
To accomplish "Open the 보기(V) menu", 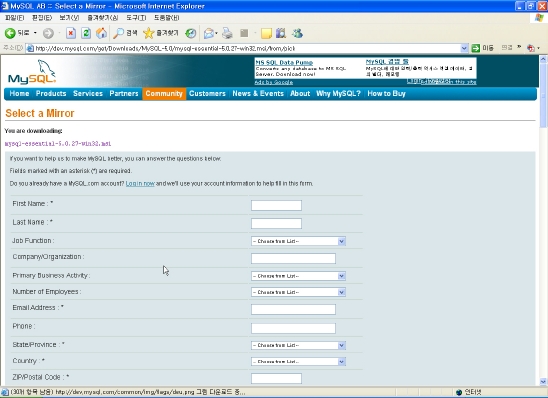I will coord(69,17).
